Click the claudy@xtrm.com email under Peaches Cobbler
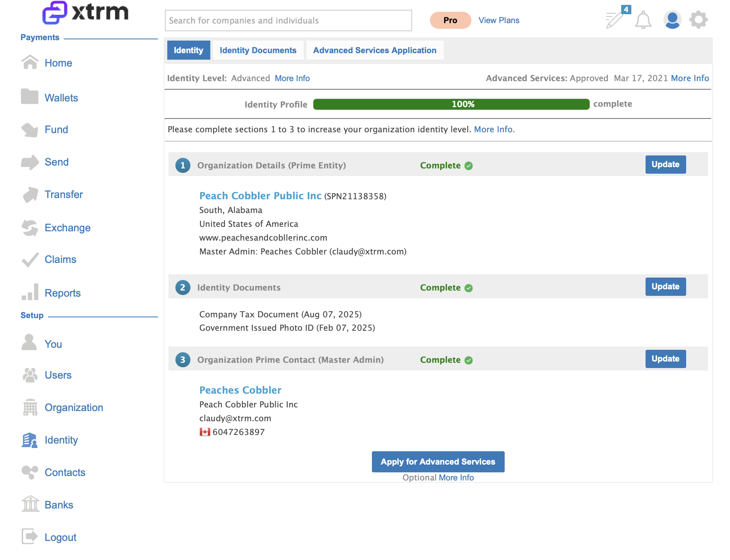The width and height of the screenshot is (730, 560). click(235, 418)
